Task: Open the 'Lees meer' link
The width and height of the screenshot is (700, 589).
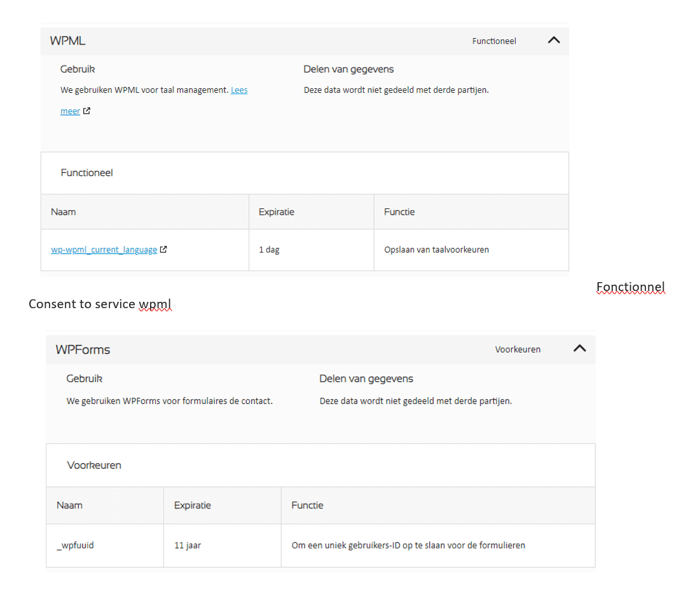Action: click(x=154, y=100)
